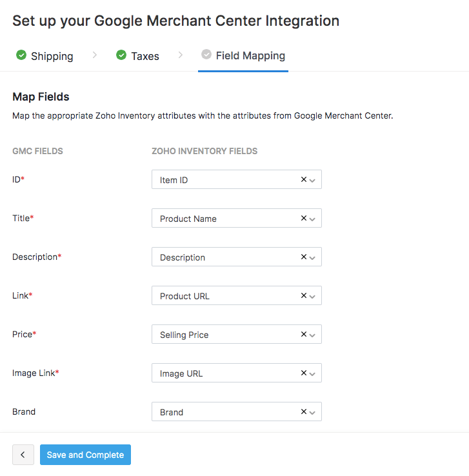The height and width of the screenshot is (476, 469).
Task: Switch to the Shipping step tab
Action: coord(52,56)
